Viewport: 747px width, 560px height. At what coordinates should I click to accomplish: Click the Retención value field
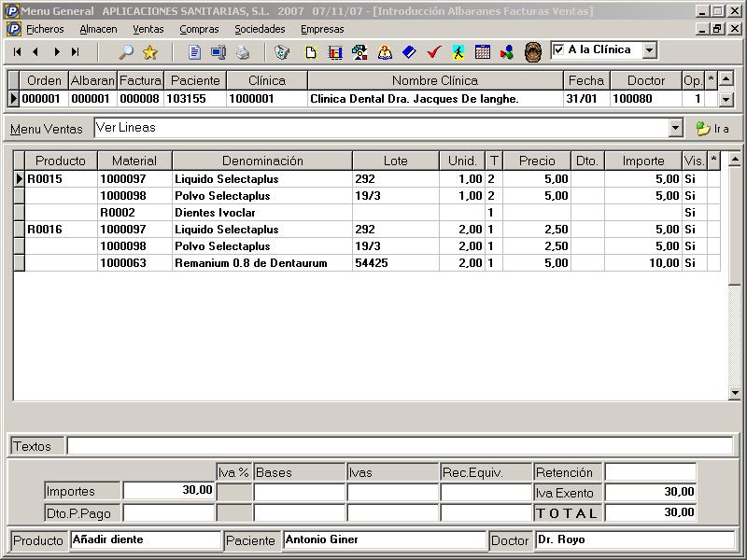point(650,472)
